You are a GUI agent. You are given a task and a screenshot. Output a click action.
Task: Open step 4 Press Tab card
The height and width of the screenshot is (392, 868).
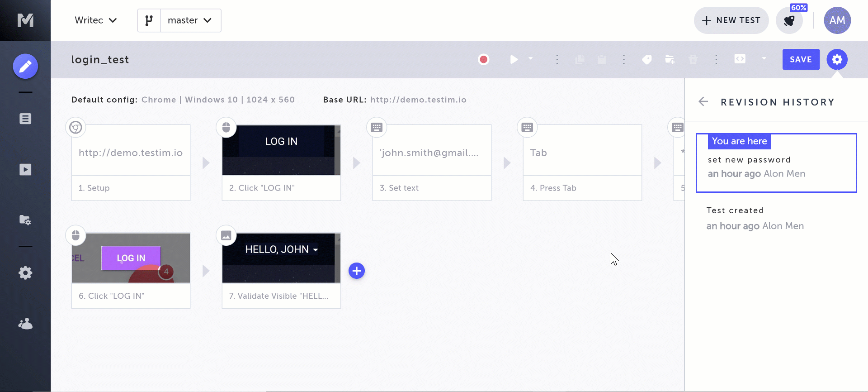click(x=582, y=163)
